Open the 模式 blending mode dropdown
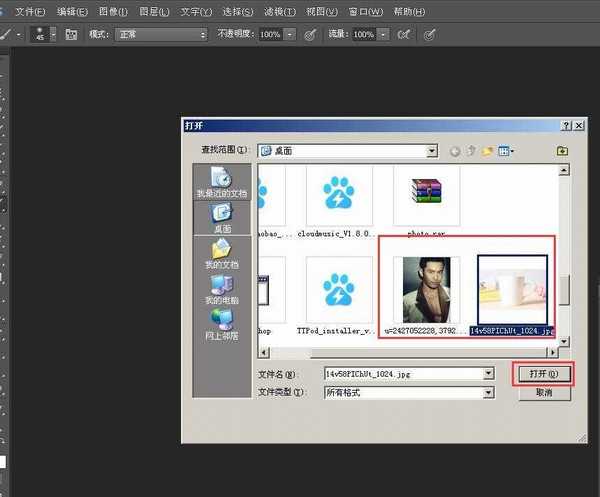Screen dimensions: 600x497 203,34
